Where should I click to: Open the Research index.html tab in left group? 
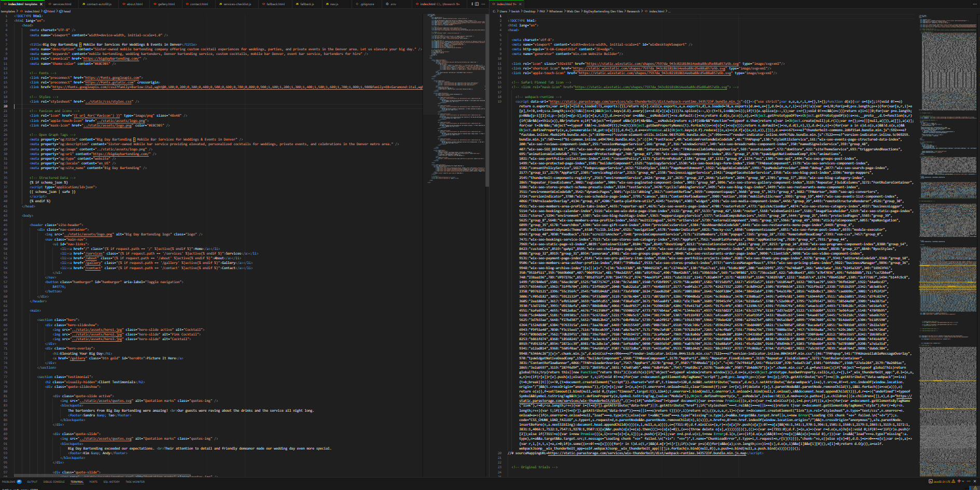440,4
